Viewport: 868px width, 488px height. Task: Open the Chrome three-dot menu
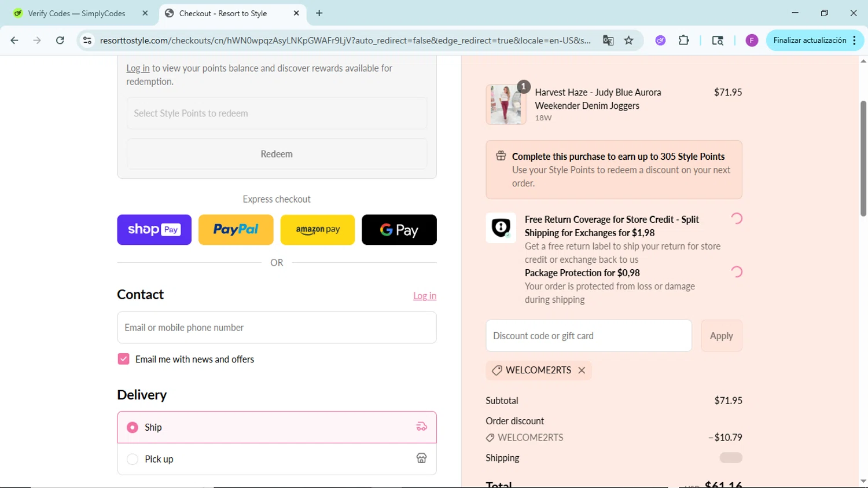click(x=854, y=41)
